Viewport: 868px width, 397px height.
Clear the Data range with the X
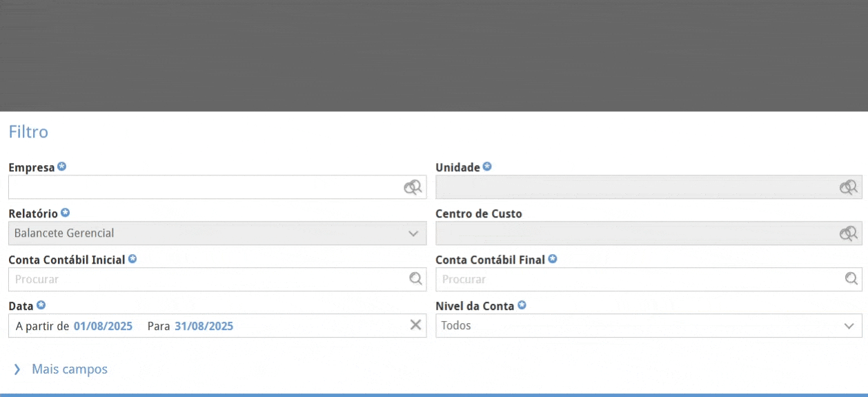click(x=415, y=325)
